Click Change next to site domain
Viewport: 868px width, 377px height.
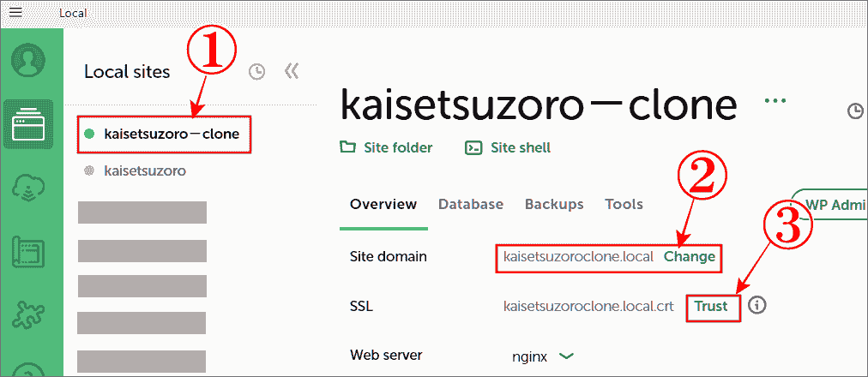tap(690, 256)
